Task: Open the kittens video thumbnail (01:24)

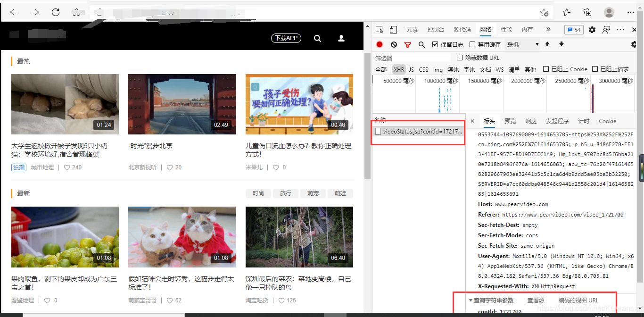Action: click(x=65, y=104)
